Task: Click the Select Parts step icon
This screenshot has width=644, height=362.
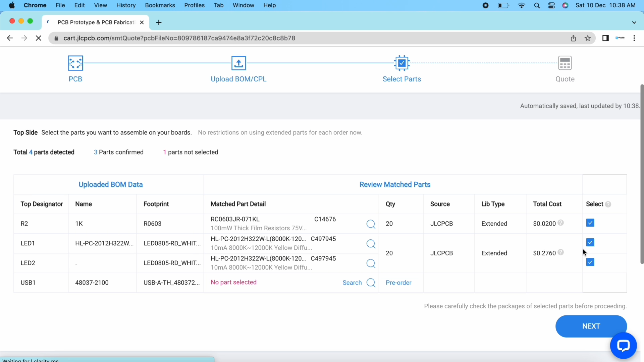Action: (401, 63)
